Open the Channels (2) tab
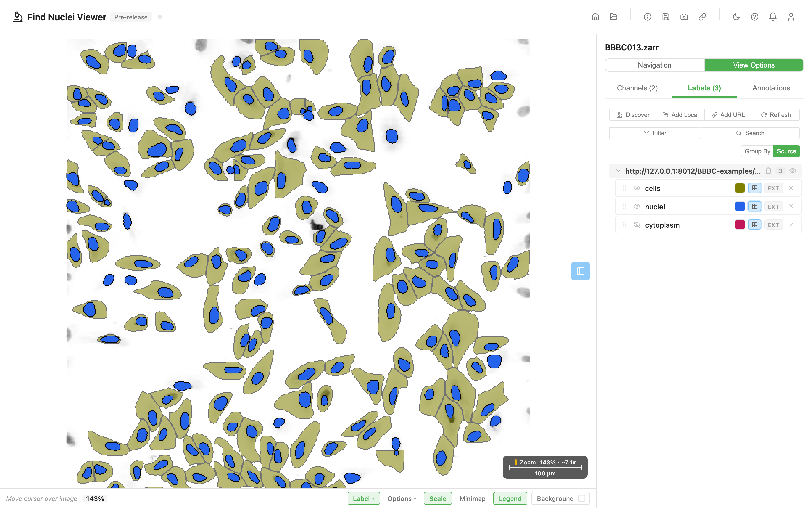The width and height of the screenshot is (812, 508). pos(637,88)
